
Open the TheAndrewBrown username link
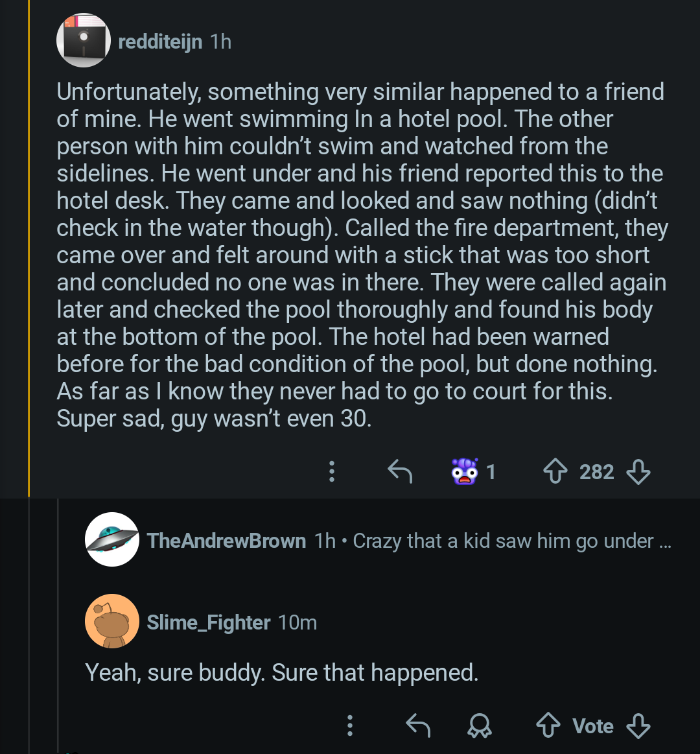226,541
